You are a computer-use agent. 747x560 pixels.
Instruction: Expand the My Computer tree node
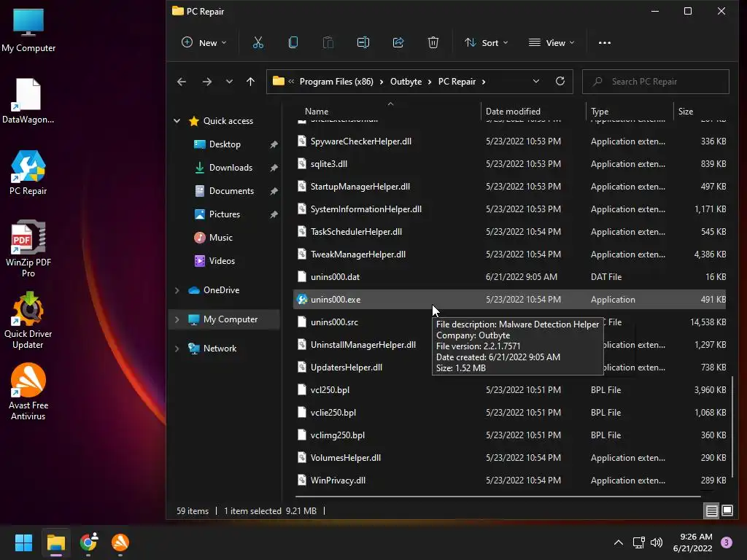tap(177, 319)
